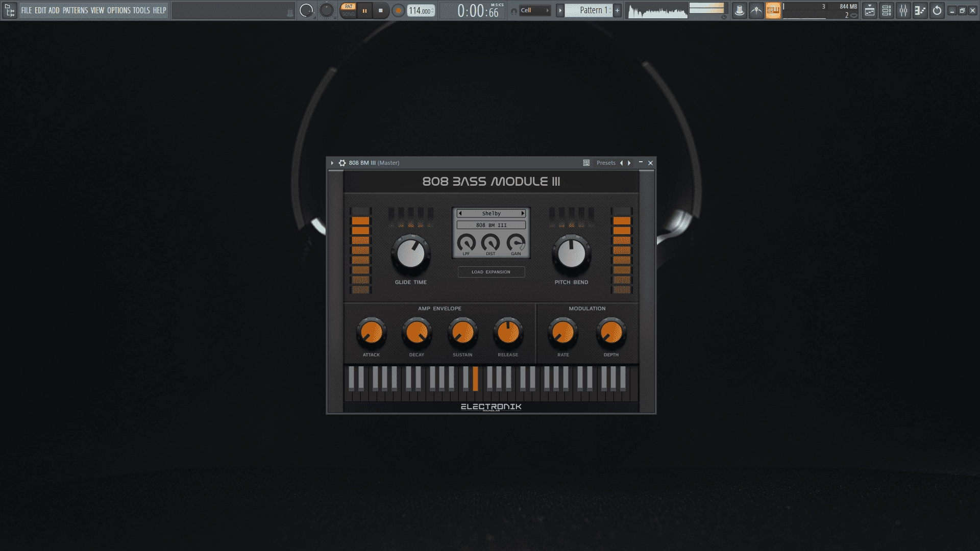Open plugin picker grid icon near Presets
This screenshot has height=551, width=980.
click(x=586, y=163)
